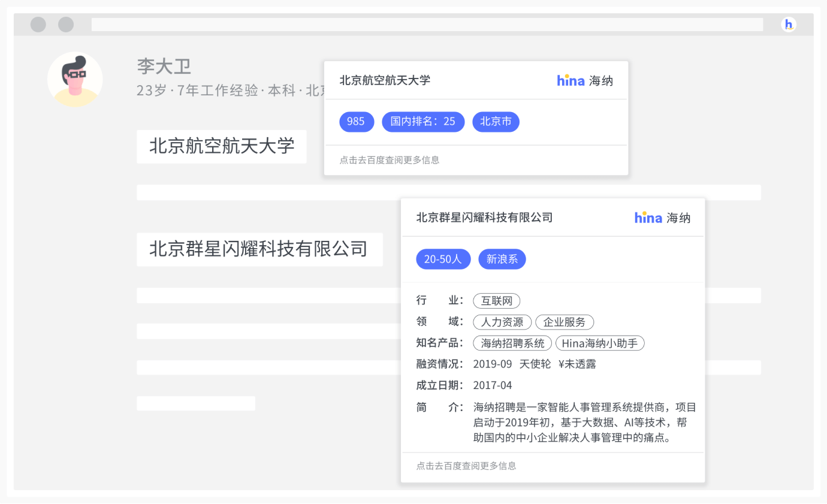
Task: Click the 行业 label
Action: point(440,300)
